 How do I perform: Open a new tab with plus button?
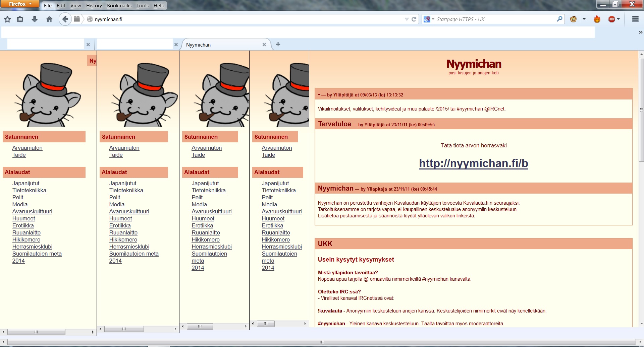click(x=278, y=45)
